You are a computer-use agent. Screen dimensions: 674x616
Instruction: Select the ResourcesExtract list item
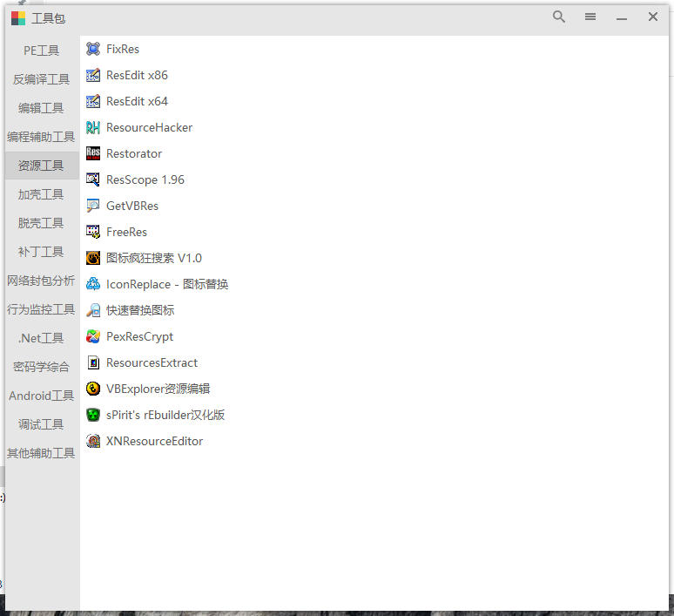(152, 362)
